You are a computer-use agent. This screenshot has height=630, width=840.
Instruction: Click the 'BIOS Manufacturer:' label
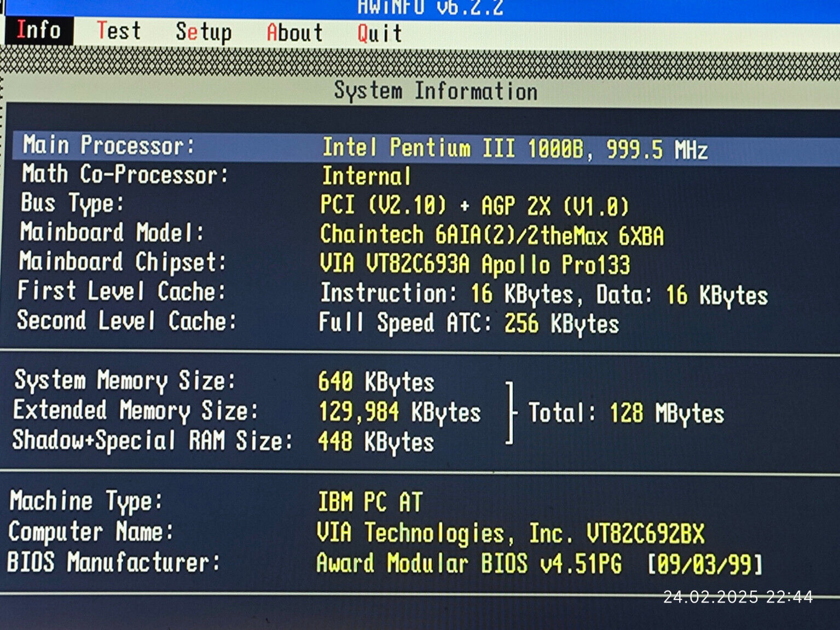pos(114,562)
